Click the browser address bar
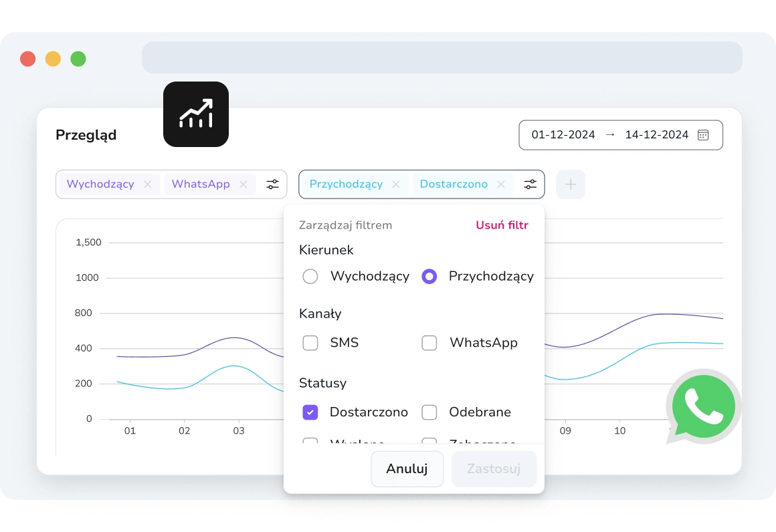 tap(442, 58)
